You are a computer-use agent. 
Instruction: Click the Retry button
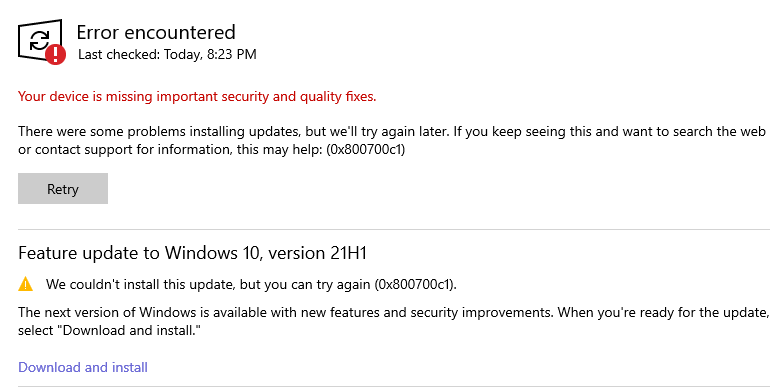(63, 189)
